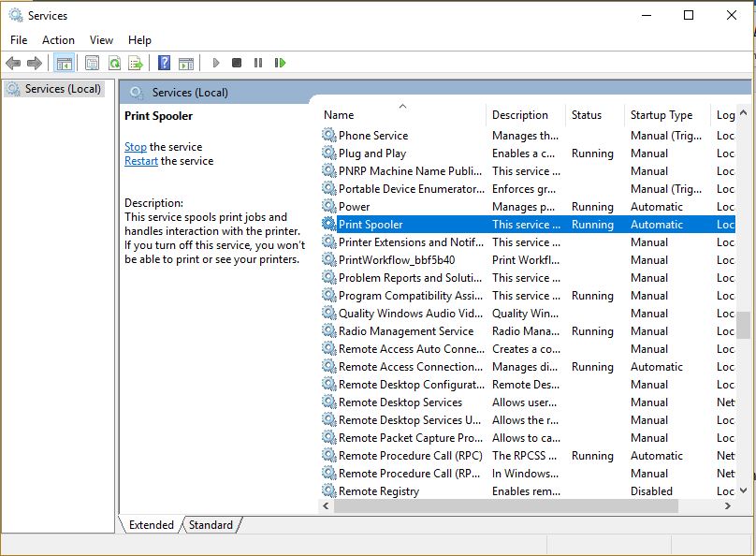The width and height of the screenshot is (756, 556).
Task: Click the Pause Service toolbar icon
Action: (x=258, y=63)
